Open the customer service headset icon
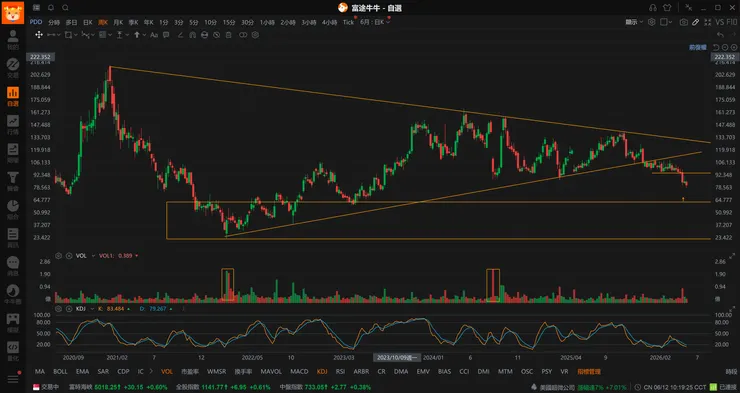The image size is (740, 393). click(653, 8)
